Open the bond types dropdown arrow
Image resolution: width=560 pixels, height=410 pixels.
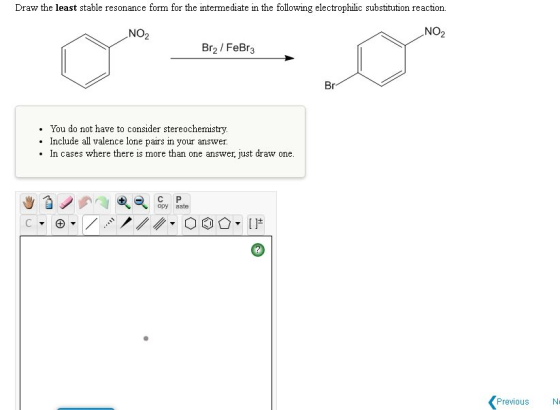(172, 224)
